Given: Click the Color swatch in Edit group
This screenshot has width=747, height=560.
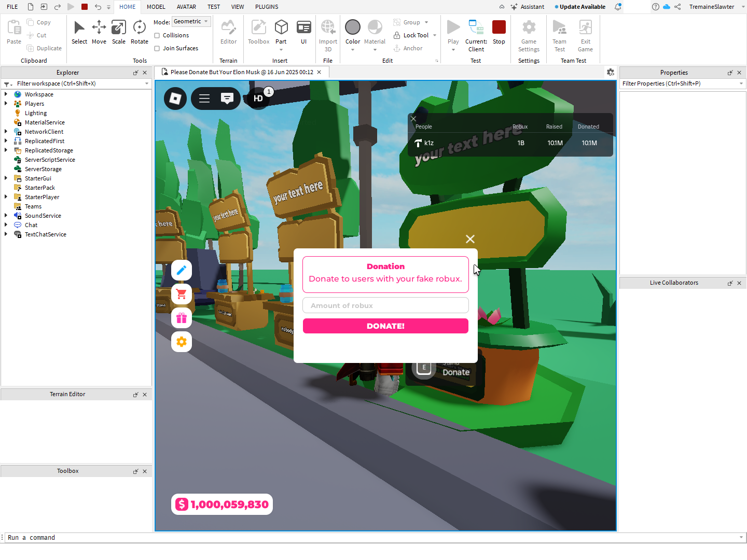Looking at the screenshot, I should point(353,27).
